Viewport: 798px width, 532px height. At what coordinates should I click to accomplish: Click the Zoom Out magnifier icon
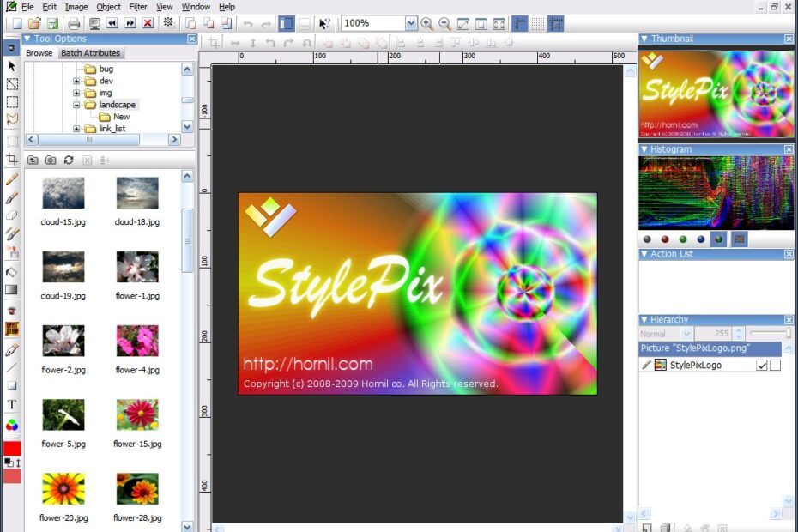[444, 23]
